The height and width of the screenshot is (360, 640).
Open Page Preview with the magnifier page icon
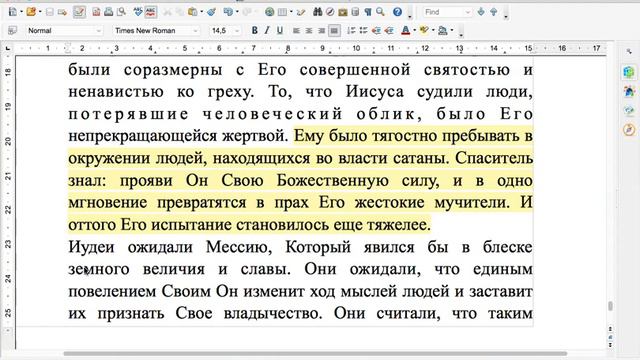[121, 12]
